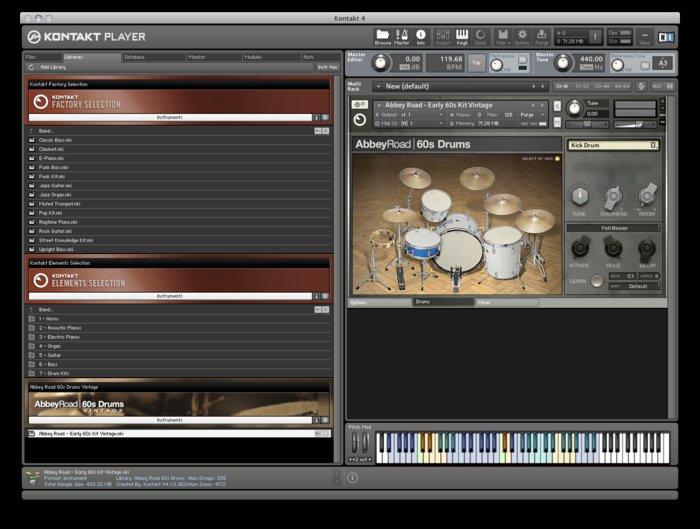Go to next instrument preset arrow
The width and height of the screenshot is (700, 529).
pyautogui.click(x=543, y=105)
